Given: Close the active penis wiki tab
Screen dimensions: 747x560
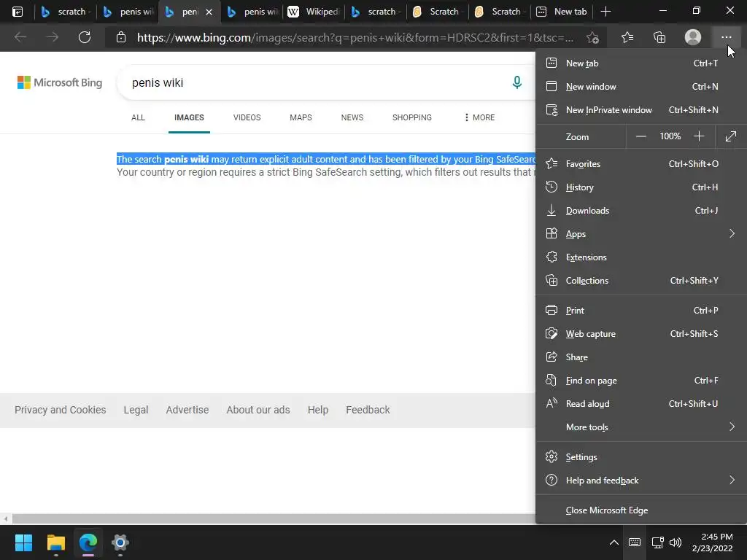Looking at the screenshot, I should coord(209,12).
